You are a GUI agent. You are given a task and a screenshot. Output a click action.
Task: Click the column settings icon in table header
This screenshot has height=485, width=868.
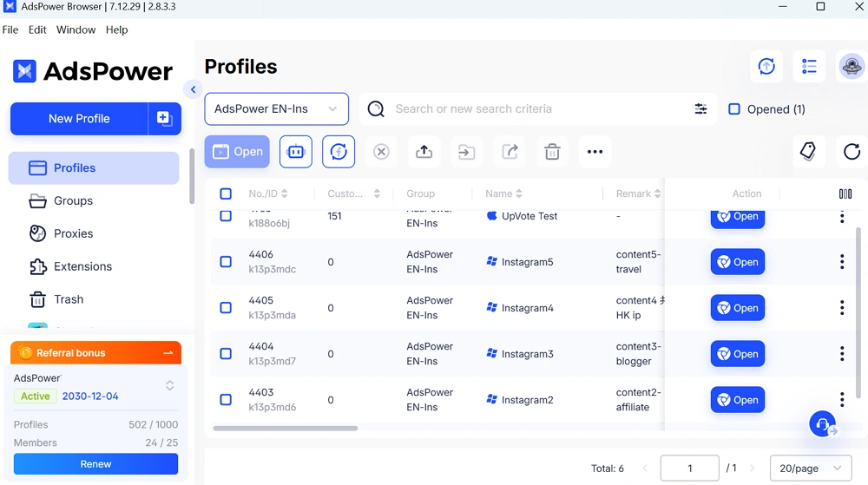coord(845,193)
